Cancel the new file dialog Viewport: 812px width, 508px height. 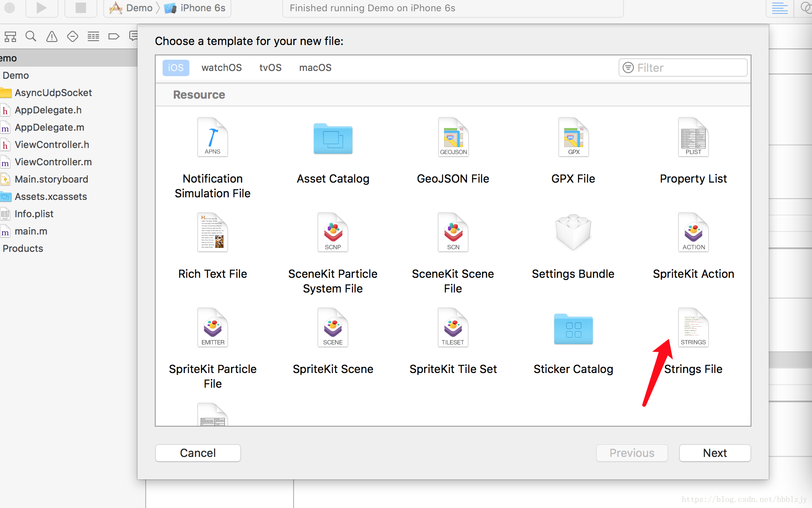(198, 453)
